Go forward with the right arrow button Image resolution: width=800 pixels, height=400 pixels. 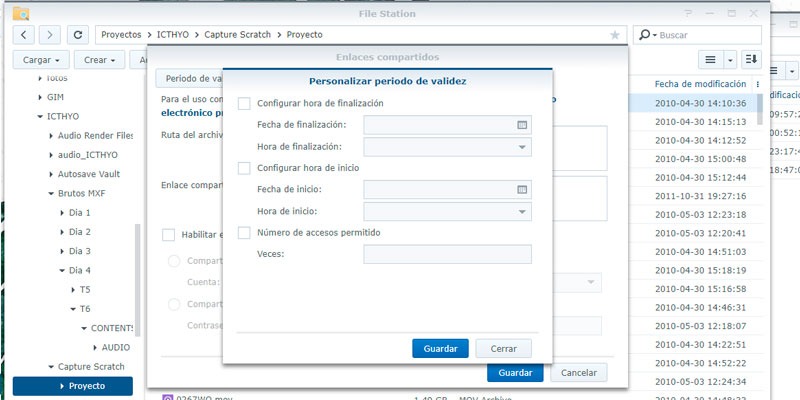click(x=49, y=35)
